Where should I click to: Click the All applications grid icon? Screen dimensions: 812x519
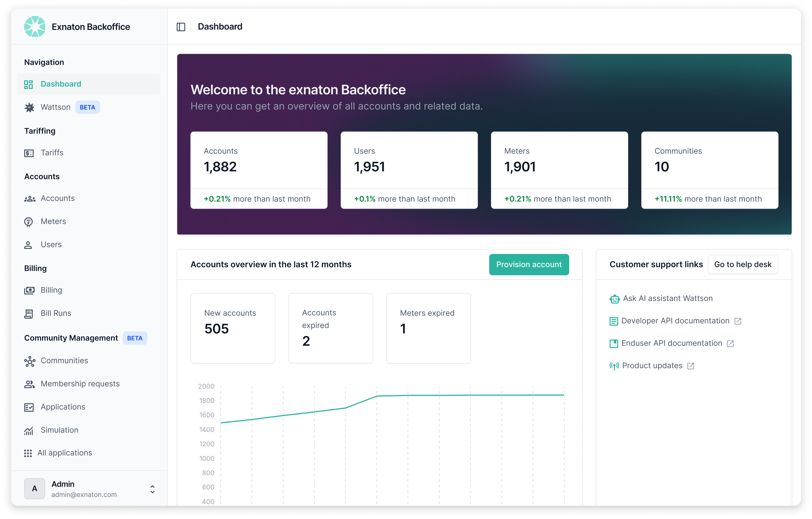click(x=28, y=453)
